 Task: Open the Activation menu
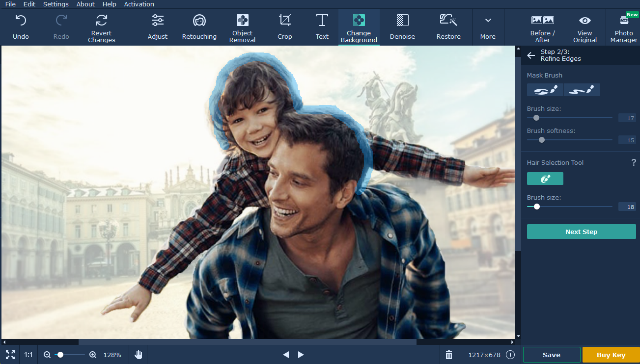[x=139, y=4]
